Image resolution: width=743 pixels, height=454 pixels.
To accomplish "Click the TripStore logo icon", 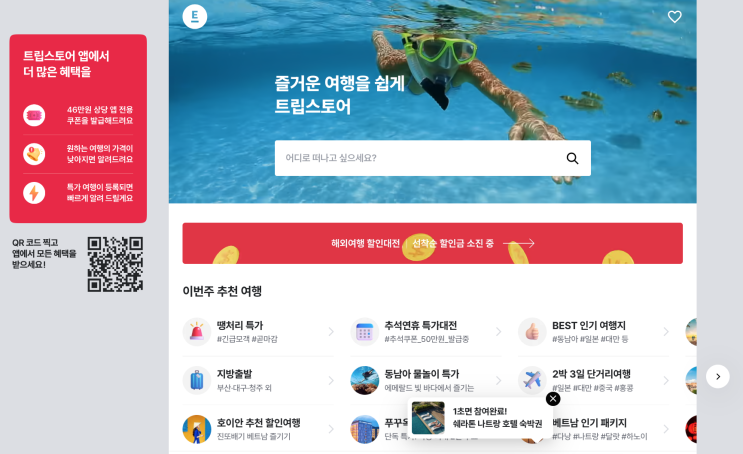I will [195, 17].
